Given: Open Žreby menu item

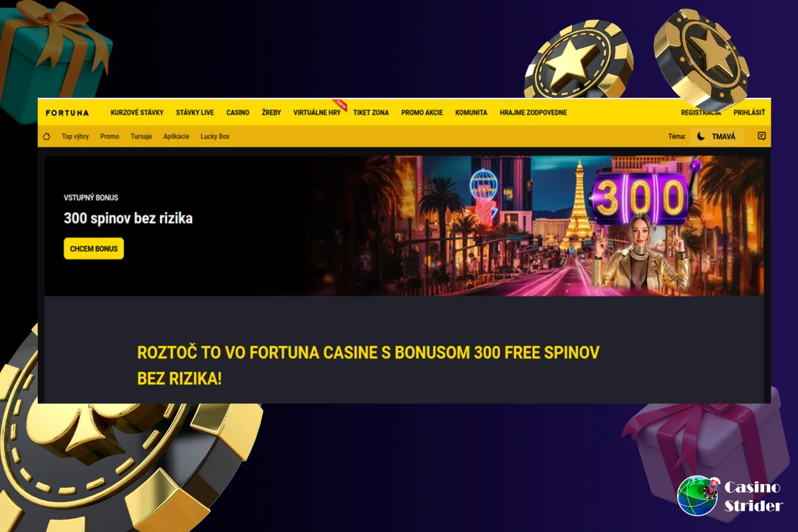Looking at the screenshot, I should [x=271, y=112].
